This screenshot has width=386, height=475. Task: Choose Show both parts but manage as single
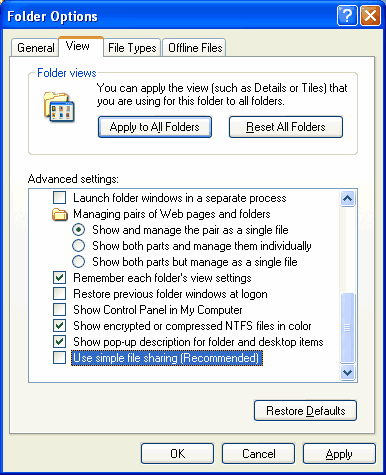pos(79,262)
